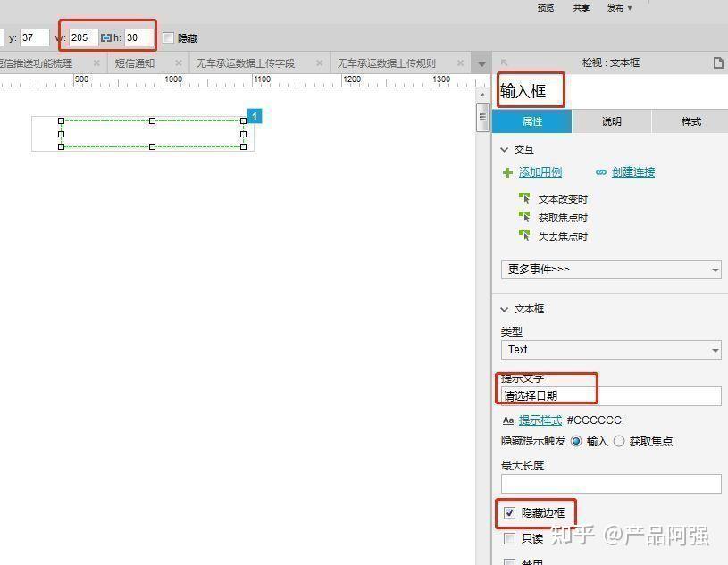The height and width of the screenshot is (565, 728).
Task: Click the 添加用例 link
Action: click(540, 172)
